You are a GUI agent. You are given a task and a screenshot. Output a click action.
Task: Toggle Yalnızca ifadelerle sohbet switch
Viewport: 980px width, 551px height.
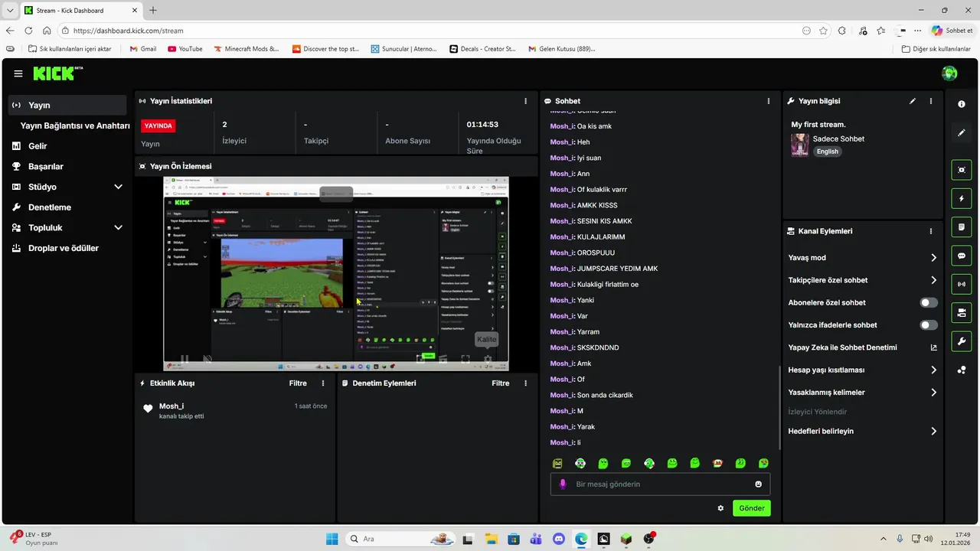(x=929, y=325)
